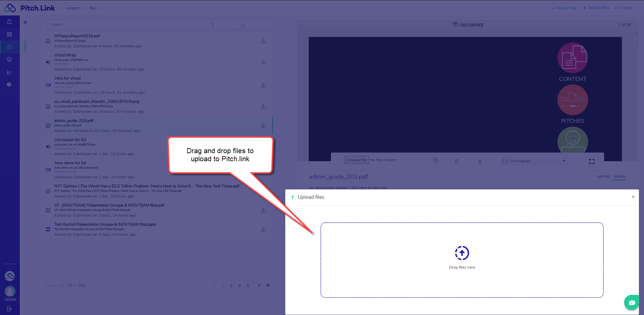
Task: Click the Import File link
Action: pos(564,8)
